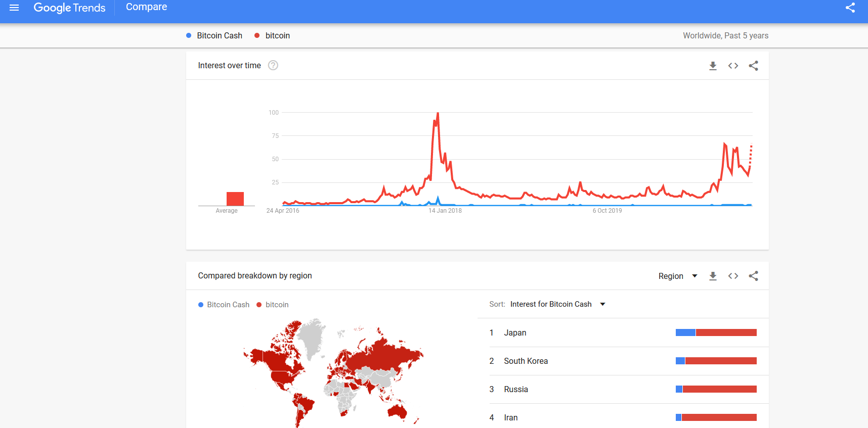The height and width of the screenshot is (428, 868).
Task: Click the share icon in header
Action: [850, 8]
